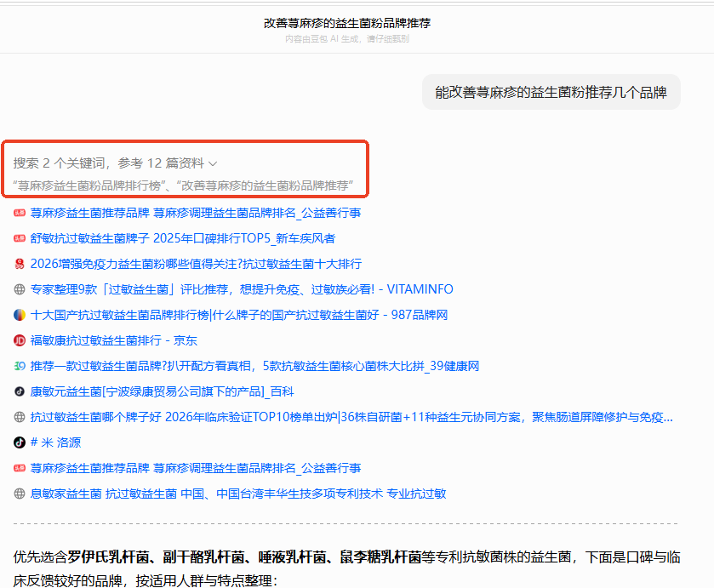Open link 康敏元益生菌 百科
Screen dimensions: 714x588
[162, 391]
